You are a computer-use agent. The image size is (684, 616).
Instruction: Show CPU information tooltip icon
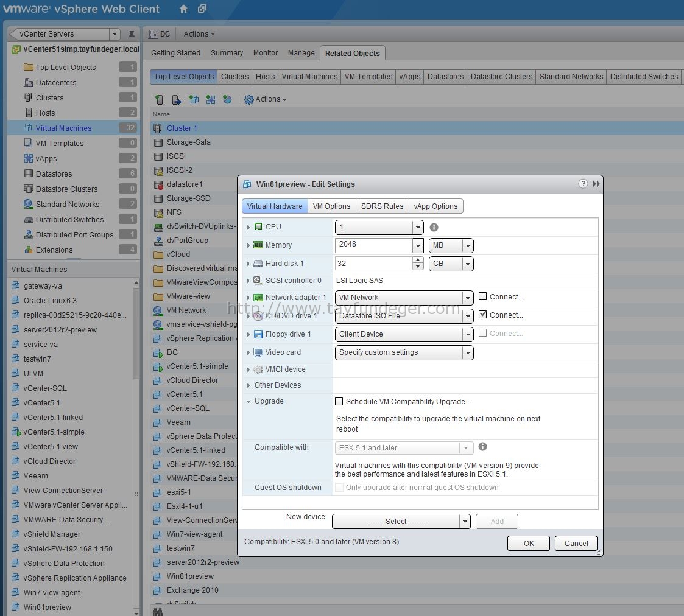[x=434, y=227]
